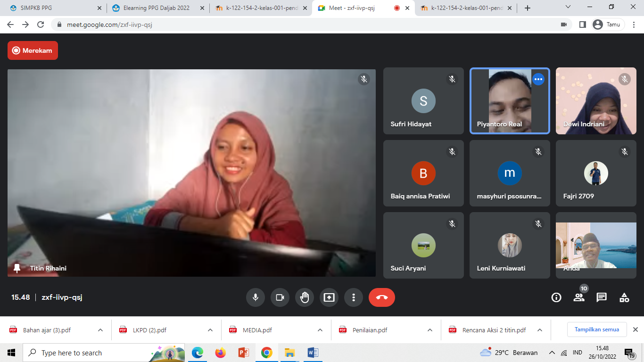Click Tampilkan semua downloads button
This screenshot has height=362, width=644.
pyautogui.click(x=597, y=329)
